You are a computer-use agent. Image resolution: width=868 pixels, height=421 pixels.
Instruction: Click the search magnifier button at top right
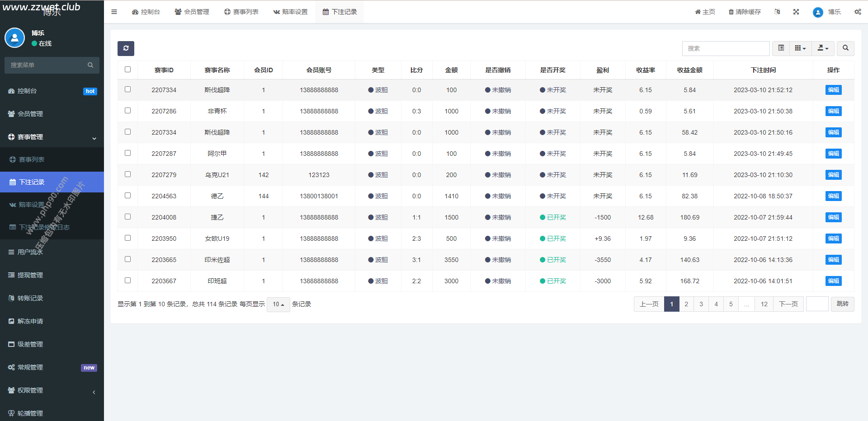[x=845, y=48]
